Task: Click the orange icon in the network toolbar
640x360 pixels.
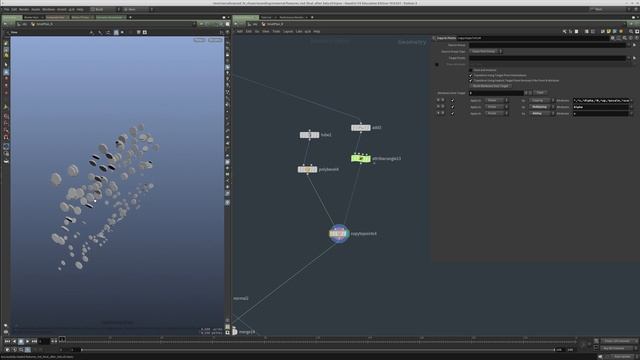Action: click(x=621, y=31)
